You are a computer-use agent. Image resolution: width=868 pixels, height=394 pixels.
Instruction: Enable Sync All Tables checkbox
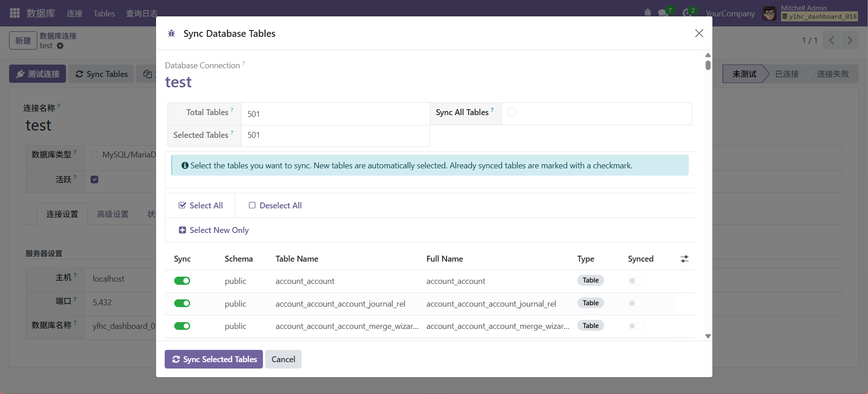click(511, 112)
